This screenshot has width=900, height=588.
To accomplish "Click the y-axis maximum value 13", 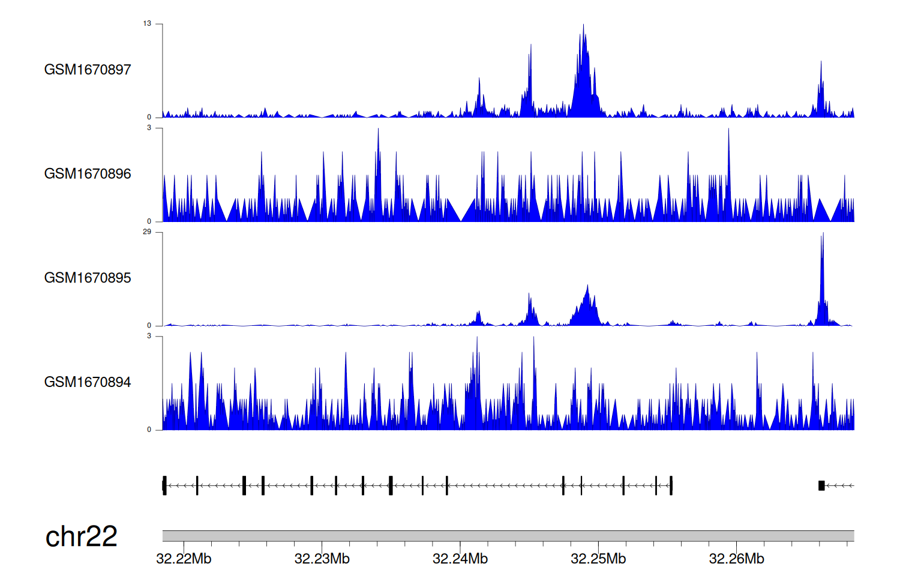I will pos(147,24).
